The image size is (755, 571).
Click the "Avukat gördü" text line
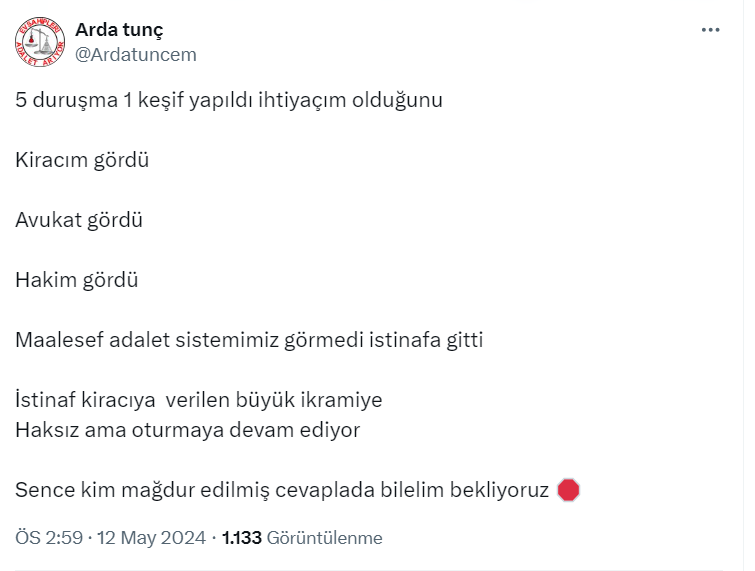(x=79, y=220)
